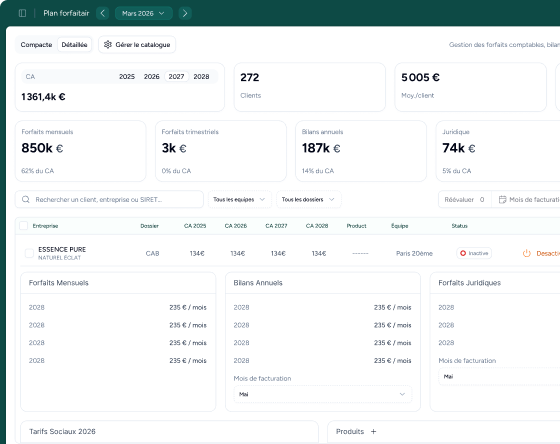This screenshot has width=560, height=444.
Task: Click the catalogue gear icon
Action: click(x=108, y=45)
